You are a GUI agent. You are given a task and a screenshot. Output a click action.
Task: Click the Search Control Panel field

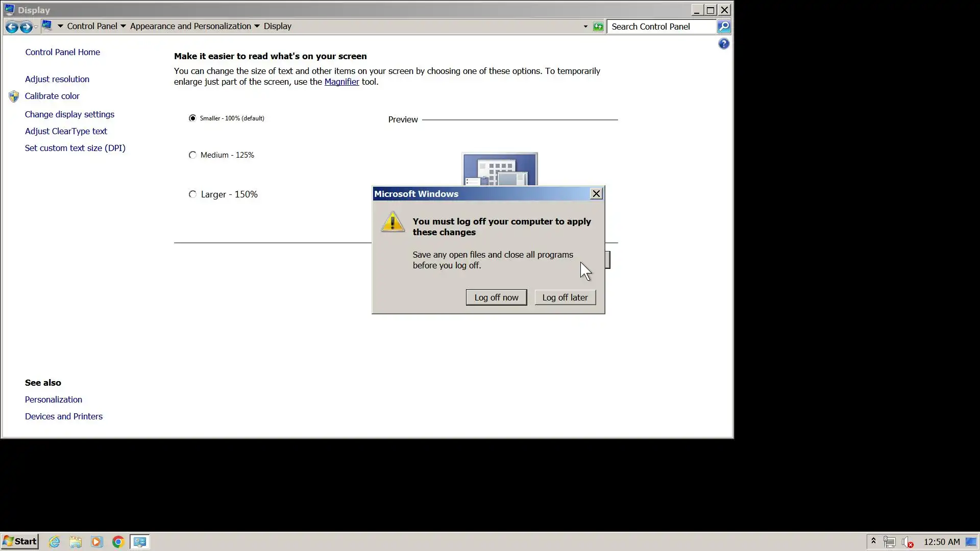coord(661,27)
